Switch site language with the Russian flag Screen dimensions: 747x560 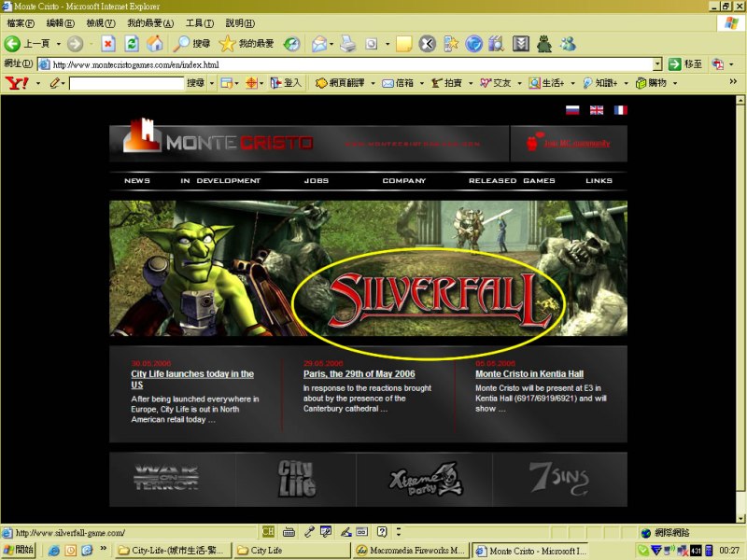tap(572, 110)
